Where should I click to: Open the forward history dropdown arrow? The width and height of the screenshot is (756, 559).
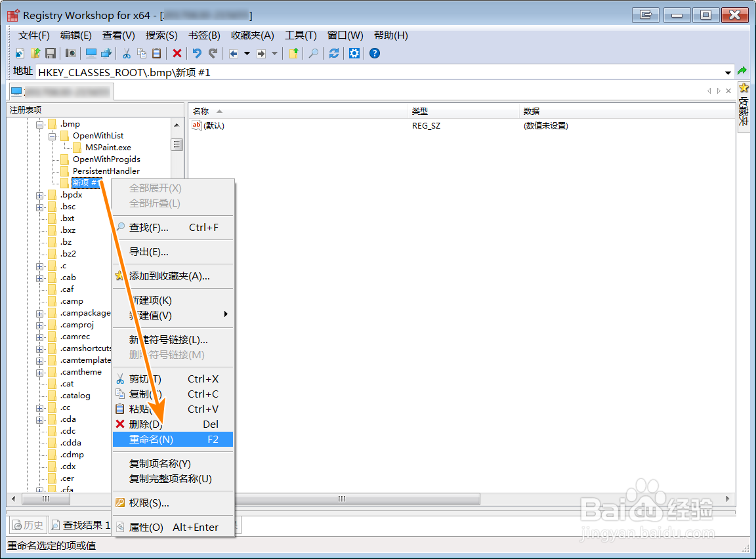point(275,54)
